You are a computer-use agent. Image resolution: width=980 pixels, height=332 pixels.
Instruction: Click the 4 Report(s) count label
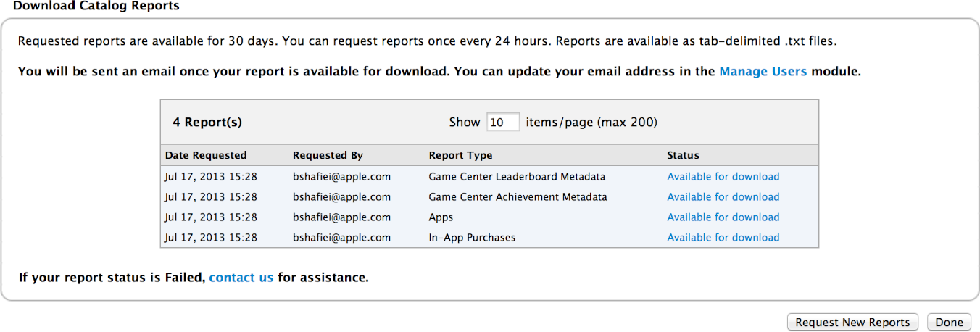point(207,123)
